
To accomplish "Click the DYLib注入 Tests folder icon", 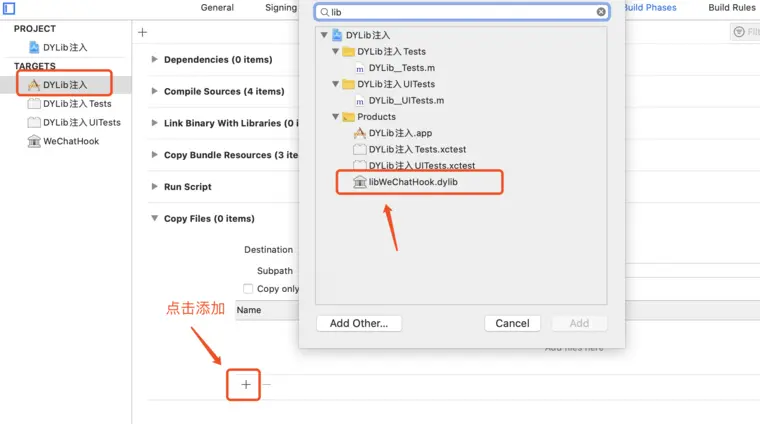I will pos(348,51).
